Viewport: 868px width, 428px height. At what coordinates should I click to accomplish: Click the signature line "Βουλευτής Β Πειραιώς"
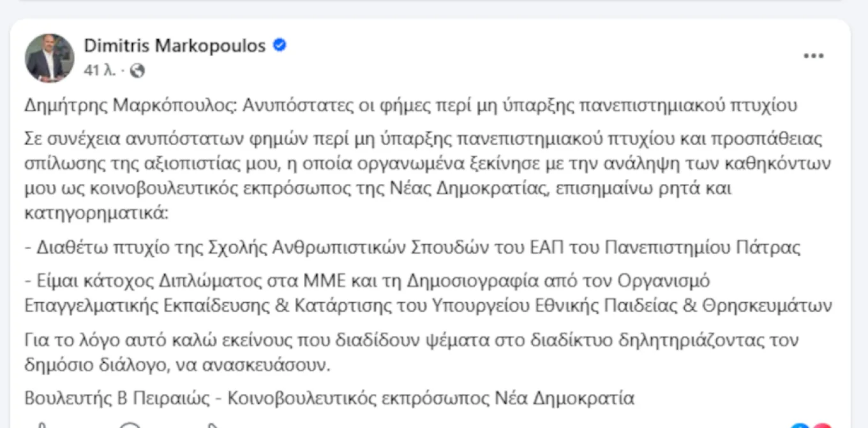(x=117, y=398)
